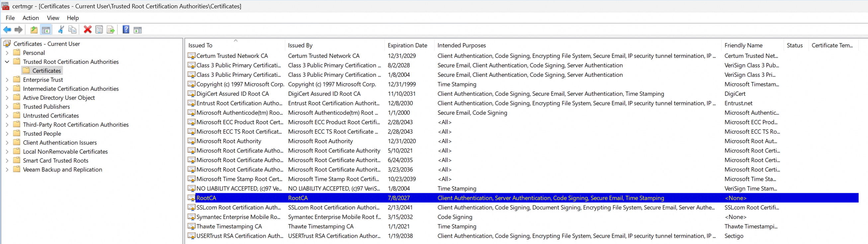Expand Intermediate Certification Authorities
Viewport: 868px width, 244px height.
(x=7, y=89)
